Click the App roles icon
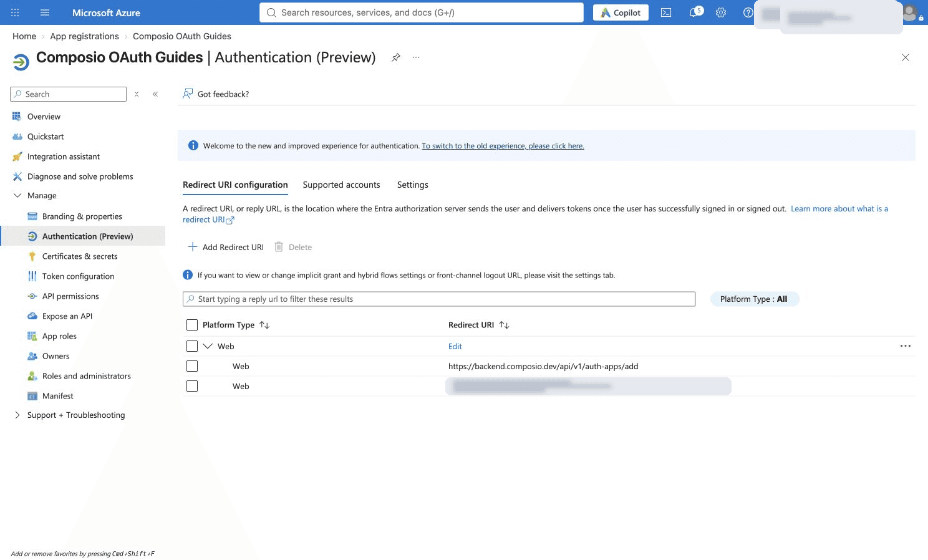This screenshot has width=928, height=560. [32, 336]
